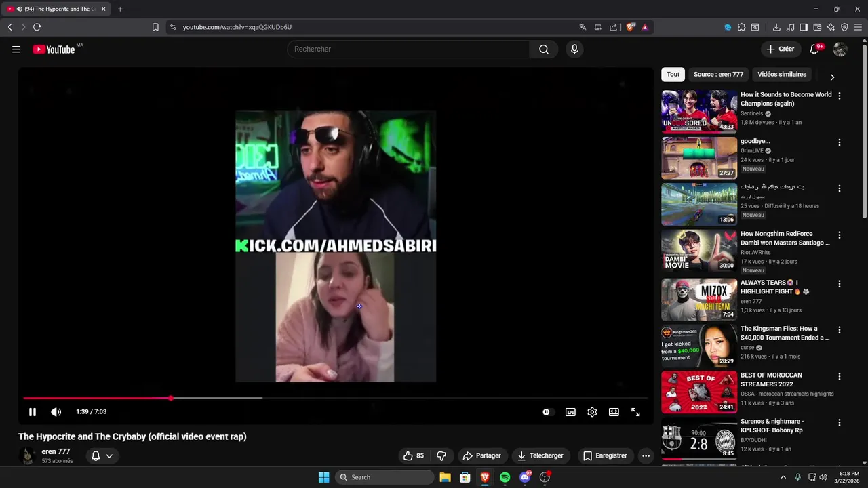Pause the video with the player pause button
Image resolution: width=868 pixels, height=488 pixels.
pos(33,412)
